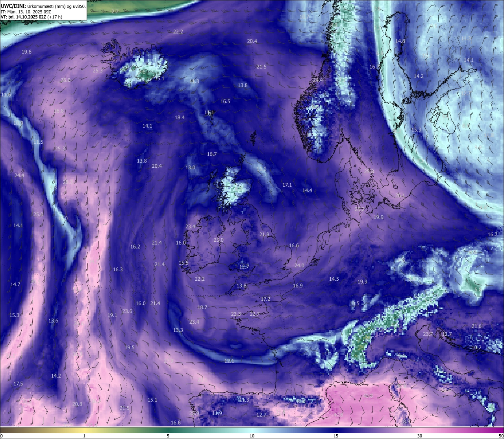The width and height of the screenshot is (504, 439).
Task: Select the 13.0 value label
Action: pos(190,167)
